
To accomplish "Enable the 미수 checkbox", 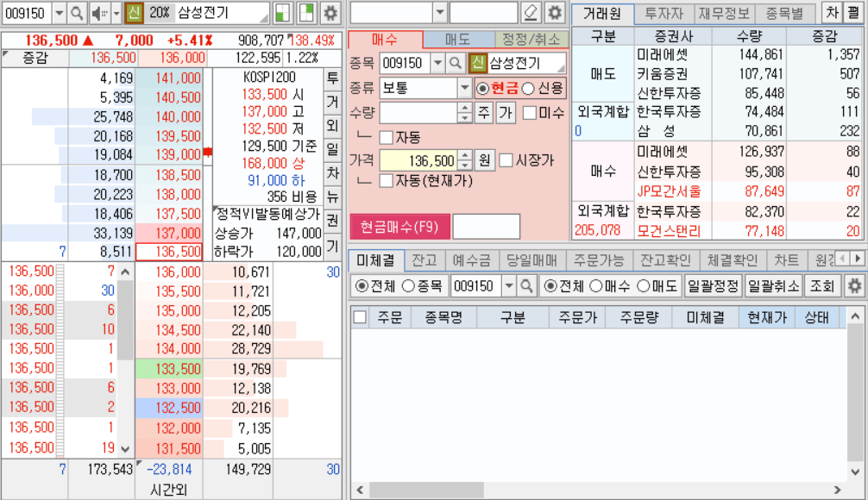I will pyautogui.click(x=530, y=113).
